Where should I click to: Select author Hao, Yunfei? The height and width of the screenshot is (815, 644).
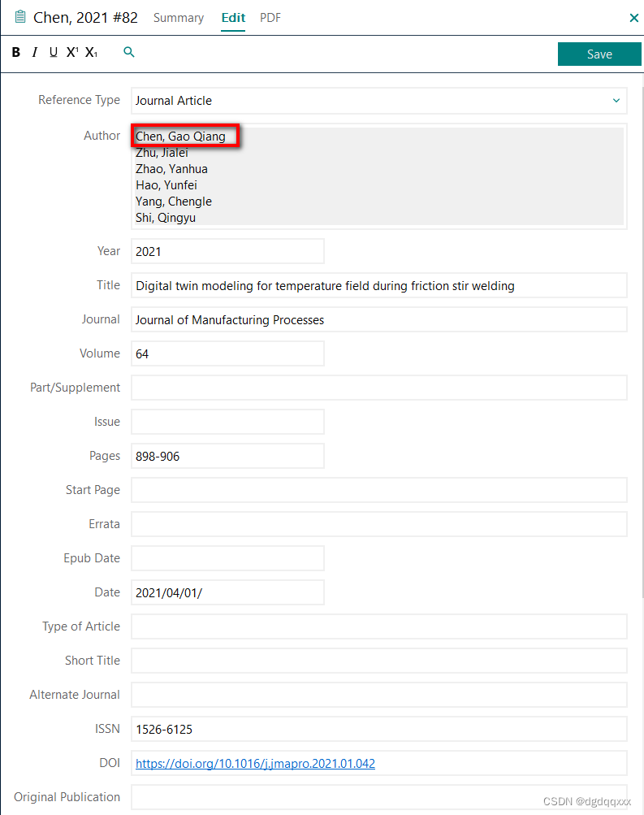166,185
